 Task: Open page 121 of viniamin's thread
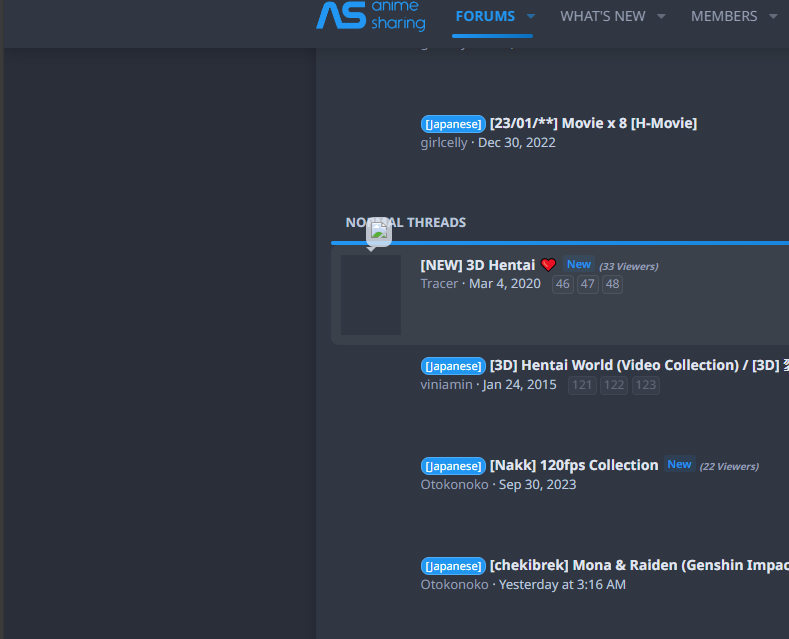[x=582, y=385]
